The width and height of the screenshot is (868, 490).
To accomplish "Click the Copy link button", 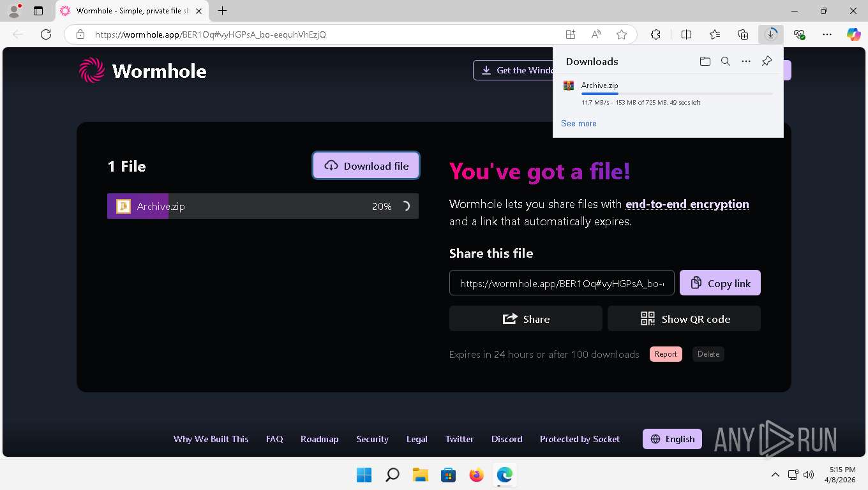I will 720,283.
